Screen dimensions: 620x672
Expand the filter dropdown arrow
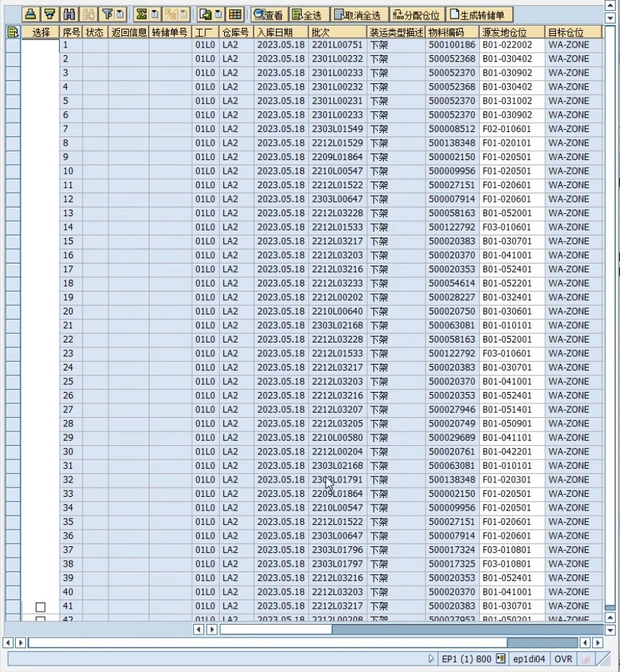point(120,14)
